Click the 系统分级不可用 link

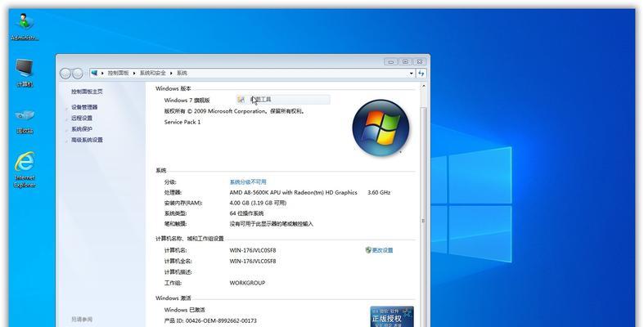(248, 181)
